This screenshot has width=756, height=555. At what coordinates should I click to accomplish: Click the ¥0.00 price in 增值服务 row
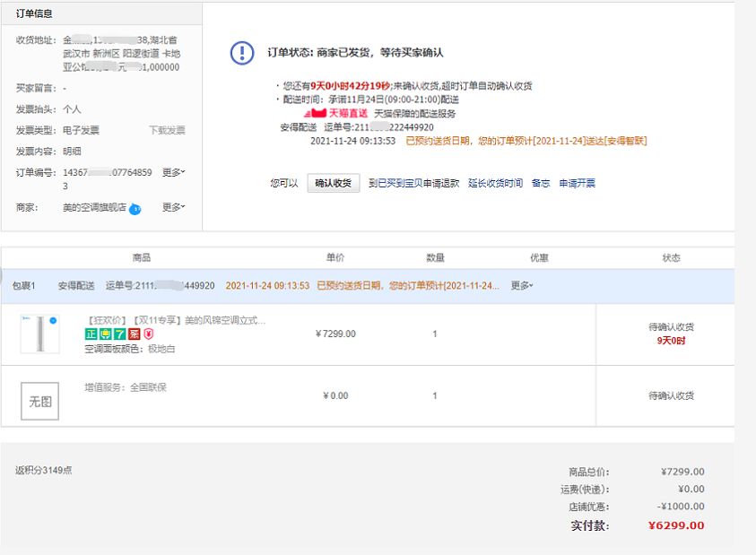click(335, 395)
